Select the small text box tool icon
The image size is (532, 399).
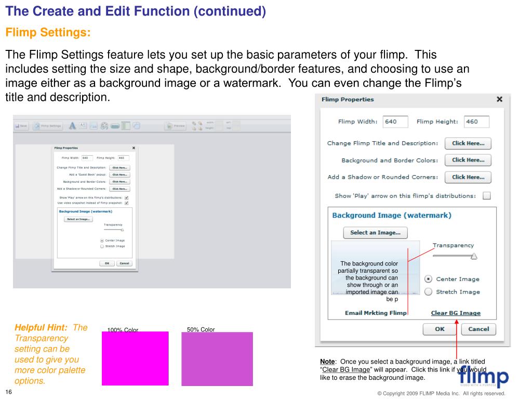[83, 126]
